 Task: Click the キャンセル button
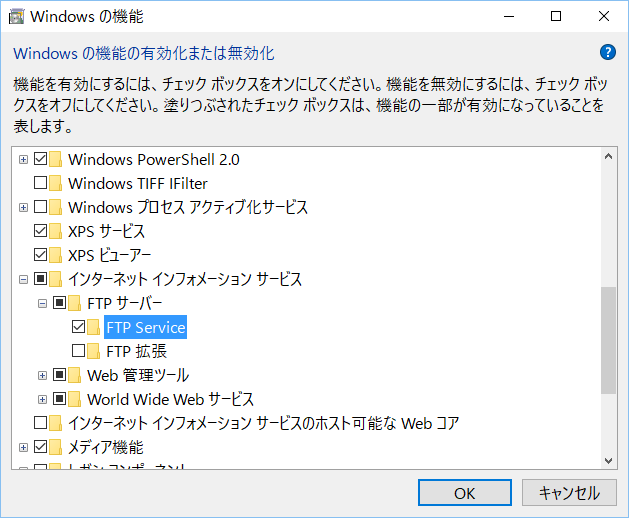click(569, 493)
